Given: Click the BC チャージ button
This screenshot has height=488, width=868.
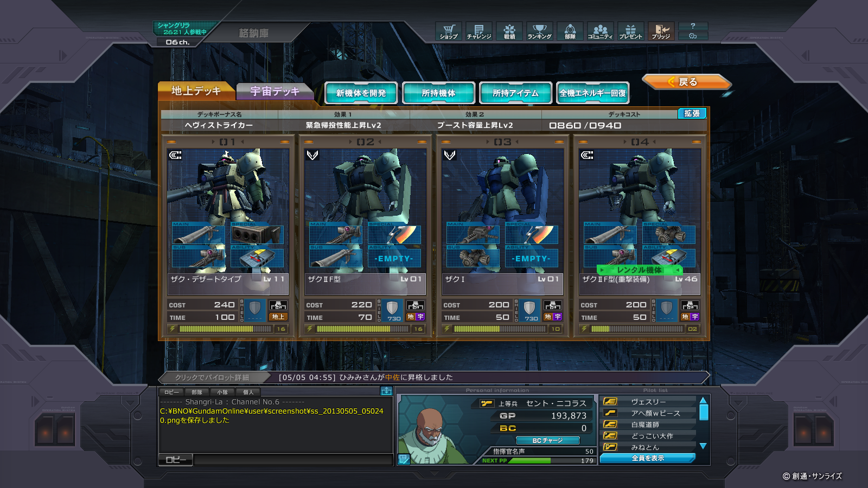Looking at the screenshot, I should click(547, 440).
